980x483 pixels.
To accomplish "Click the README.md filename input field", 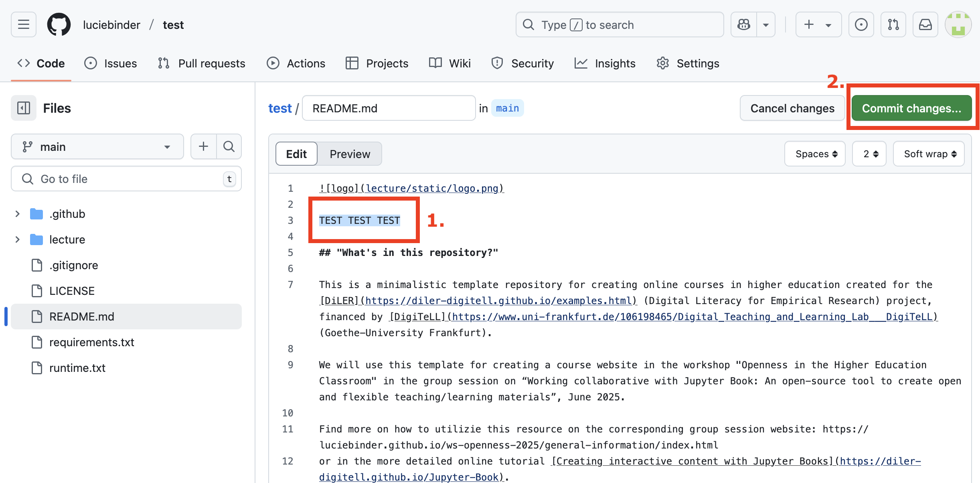I will (389, 108).
